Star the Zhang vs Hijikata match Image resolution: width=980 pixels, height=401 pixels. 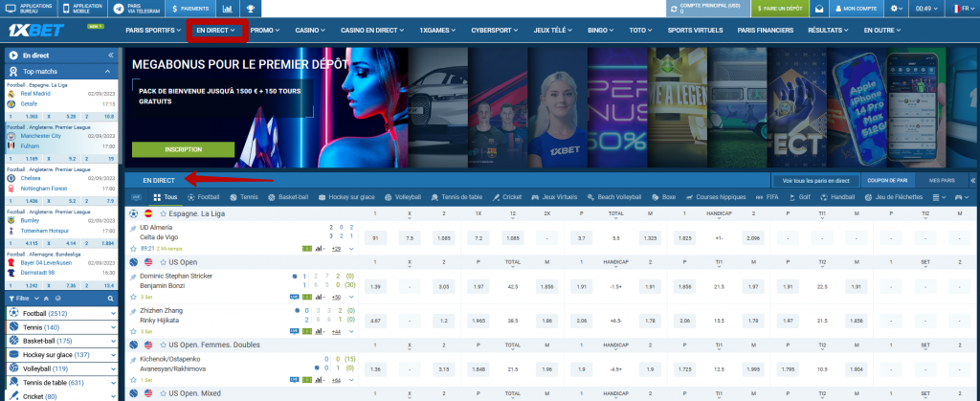point(133,331)
